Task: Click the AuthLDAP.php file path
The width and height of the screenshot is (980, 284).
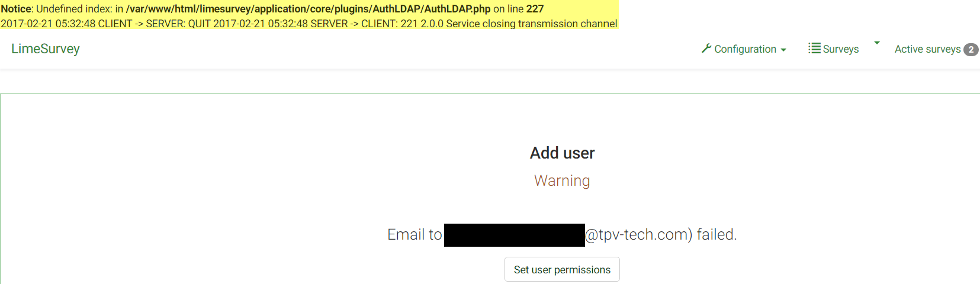Action: 308,9
